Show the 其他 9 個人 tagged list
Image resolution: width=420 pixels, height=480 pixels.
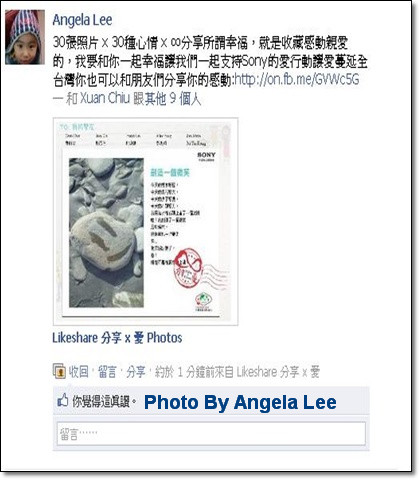click(174, 99)
